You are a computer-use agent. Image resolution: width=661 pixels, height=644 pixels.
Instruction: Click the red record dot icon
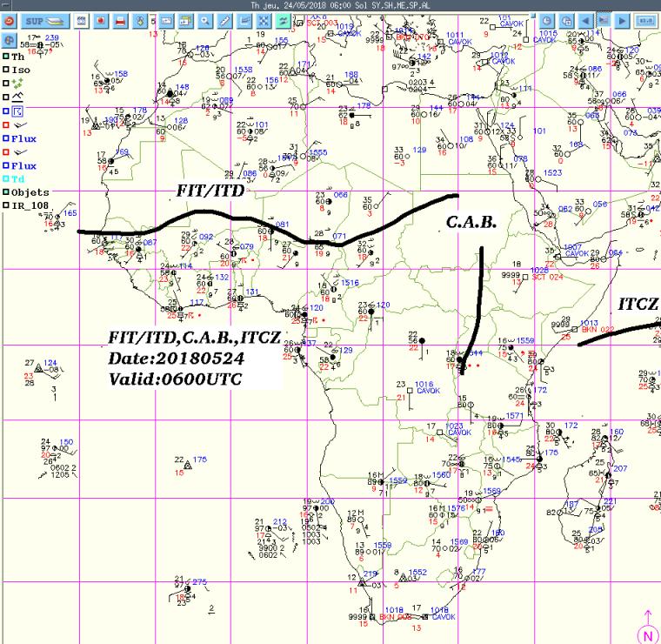pyautogui.click(x=101, y=21)
